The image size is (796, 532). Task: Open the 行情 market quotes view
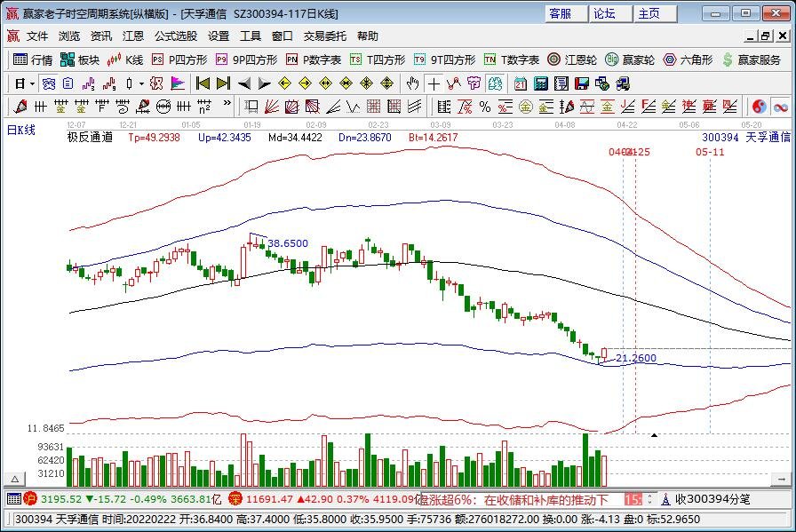pyautogui.click(x=33, y=60)
